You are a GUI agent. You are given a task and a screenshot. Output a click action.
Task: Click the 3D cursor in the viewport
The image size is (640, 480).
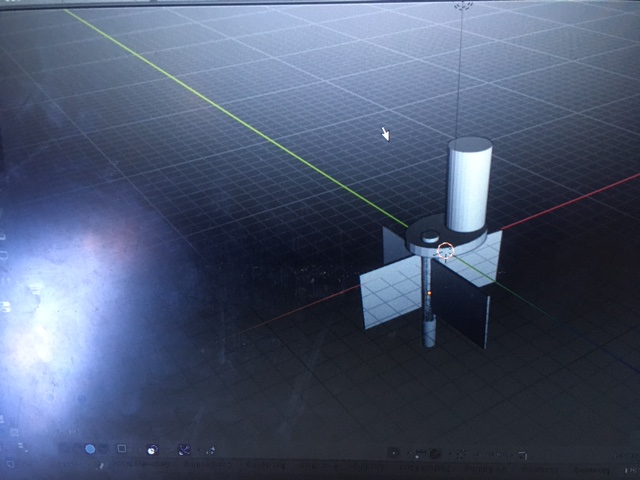(x=445, y=251)
